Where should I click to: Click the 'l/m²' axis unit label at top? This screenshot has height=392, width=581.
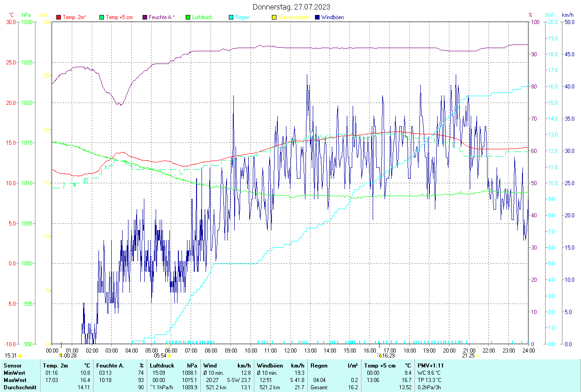(x=549, y=15)
